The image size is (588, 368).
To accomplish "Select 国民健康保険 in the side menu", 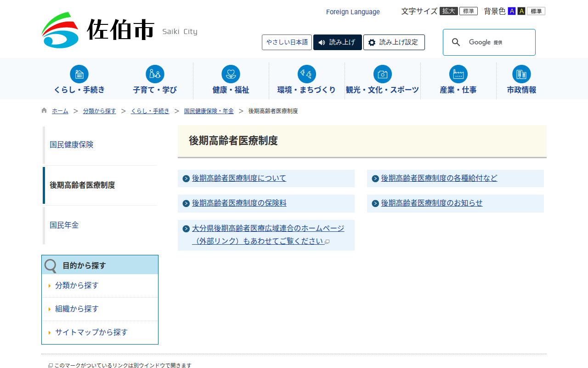I will (x=72, y=144).
